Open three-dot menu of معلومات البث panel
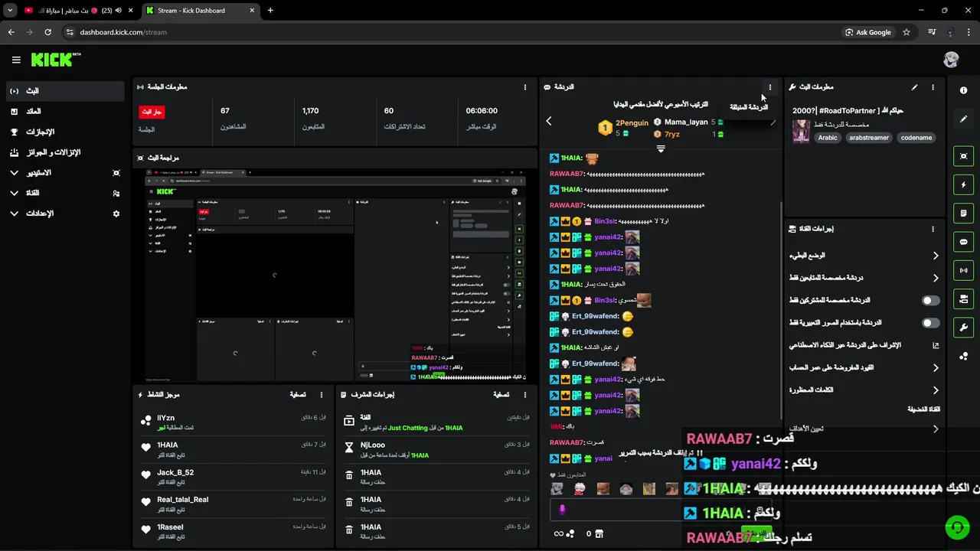 coord(933,87)
